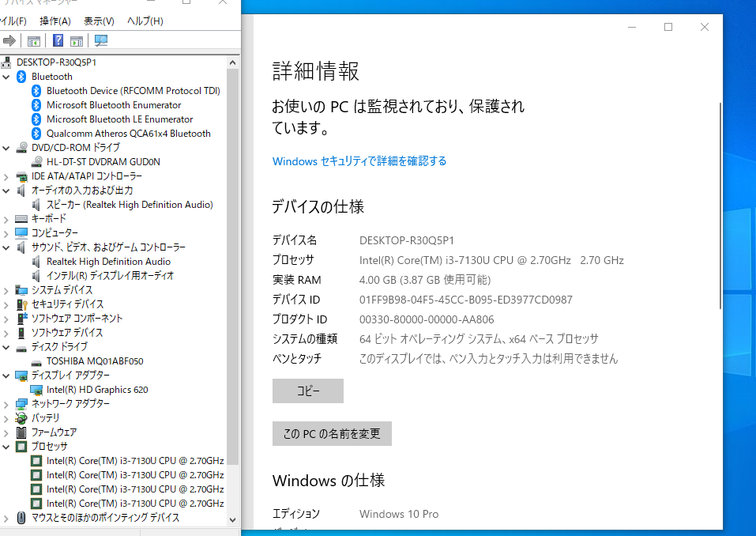Click the ソフトウェア デバイス icon

pyautogui.click(x=21, y=333)
